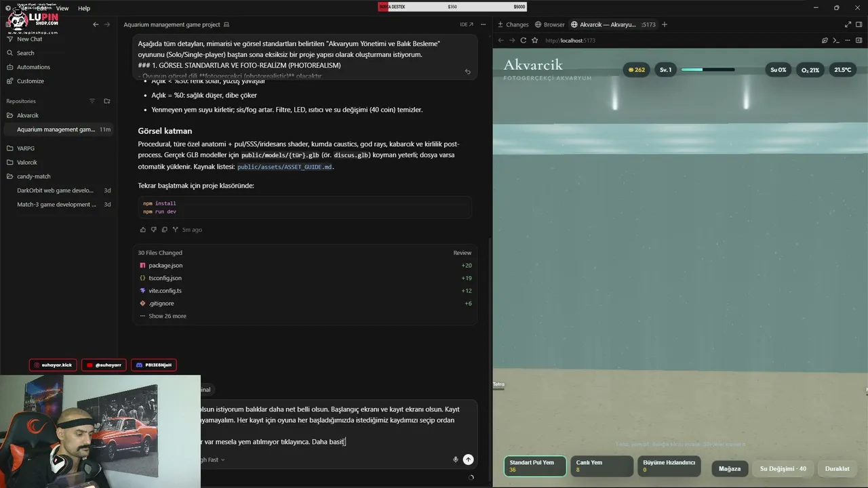Expand the candy-match repository
The width and height of the screenshot is (868, 488).
pyautogui.click(x=34, y=176)
